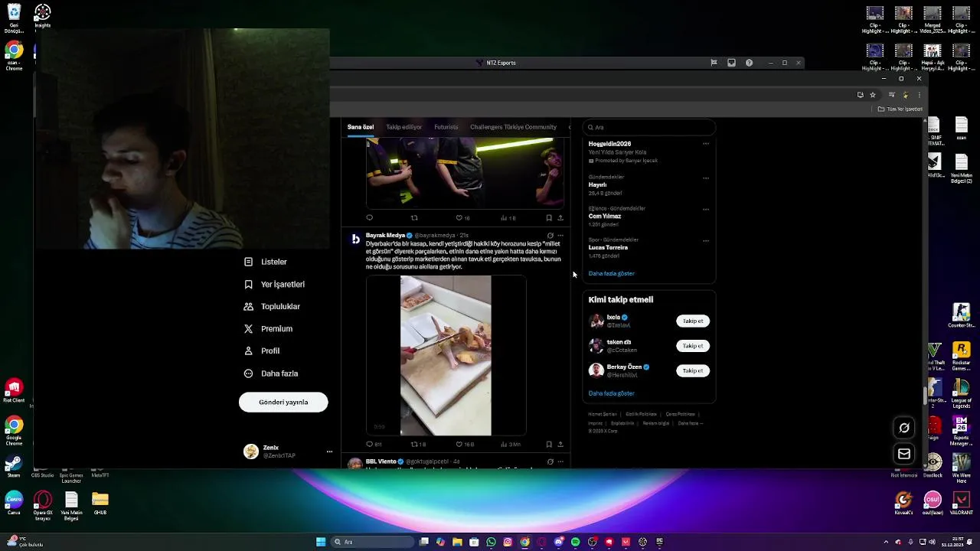Image resolution: width=980 pixels, height=551 pixels.
Task: Like the Bayrak Medya post
Action: coord(459,444)
